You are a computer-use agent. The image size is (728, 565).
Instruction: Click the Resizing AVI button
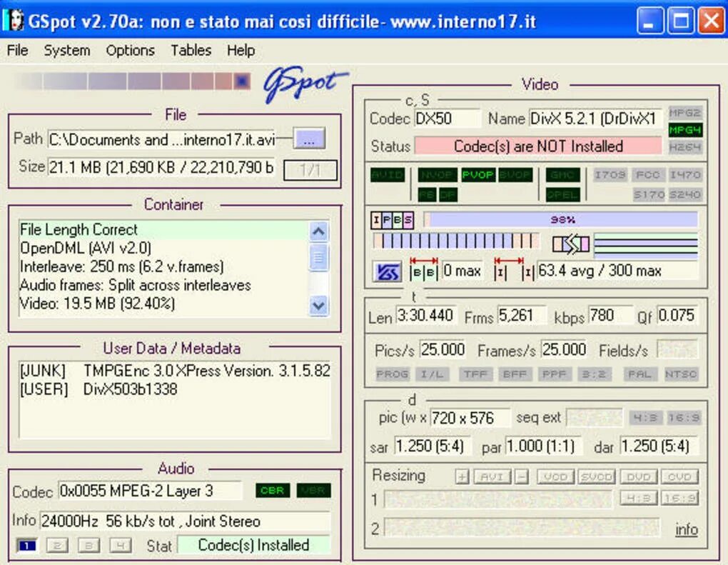coord(492,476)
